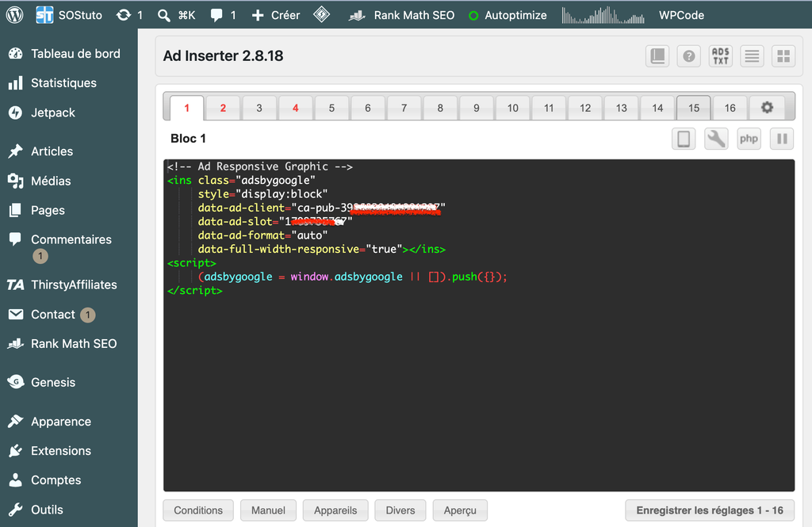This screenshot has width=812, height=527.
Task: Toggle PHP code processing
Action: tap(749, 139)
